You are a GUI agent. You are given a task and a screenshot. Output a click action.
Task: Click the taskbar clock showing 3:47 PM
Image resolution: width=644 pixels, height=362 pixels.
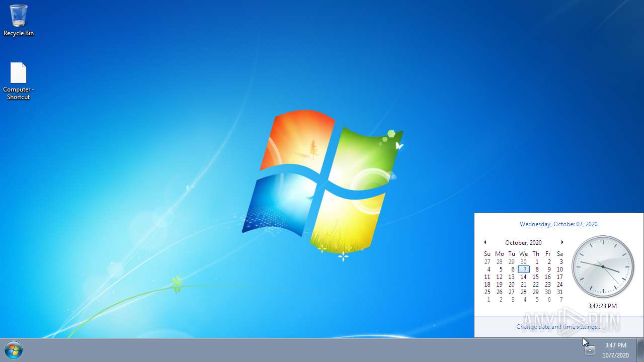[x=615, y=345]
